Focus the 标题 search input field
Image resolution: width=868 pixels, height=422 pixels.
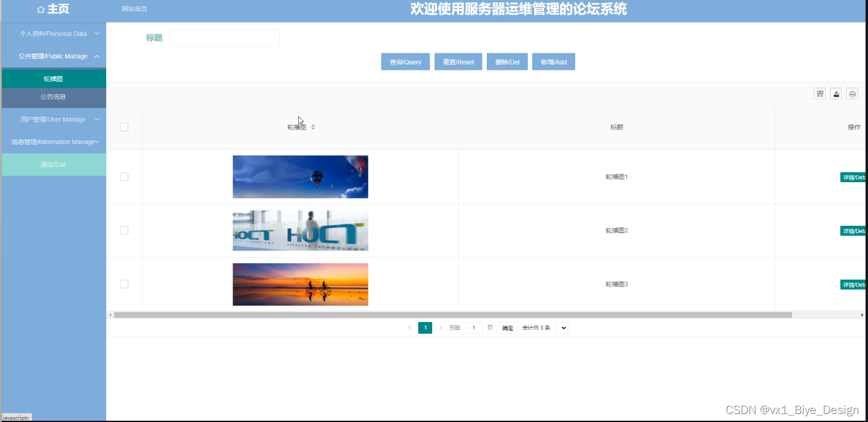[x=225, y=37]
